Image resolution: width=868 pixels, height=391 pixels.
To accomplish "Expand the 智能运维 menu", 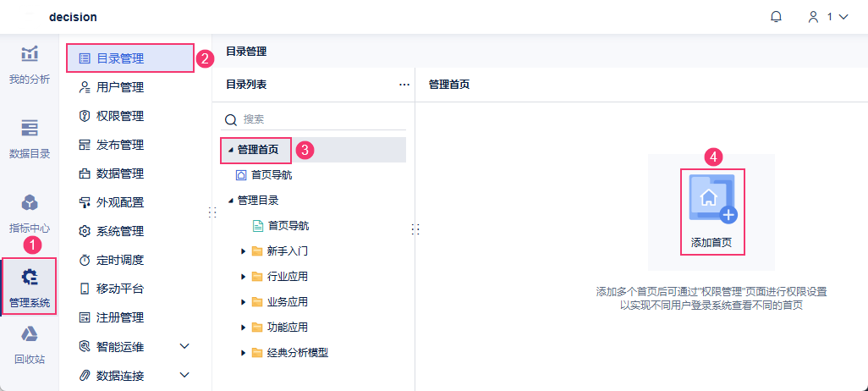I will (184, 346).
